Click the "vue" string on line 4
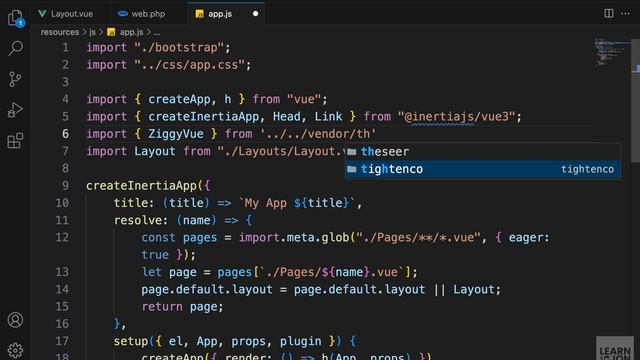Image resolution: width=640 pixels, height=360 pixels. [304, 99]
